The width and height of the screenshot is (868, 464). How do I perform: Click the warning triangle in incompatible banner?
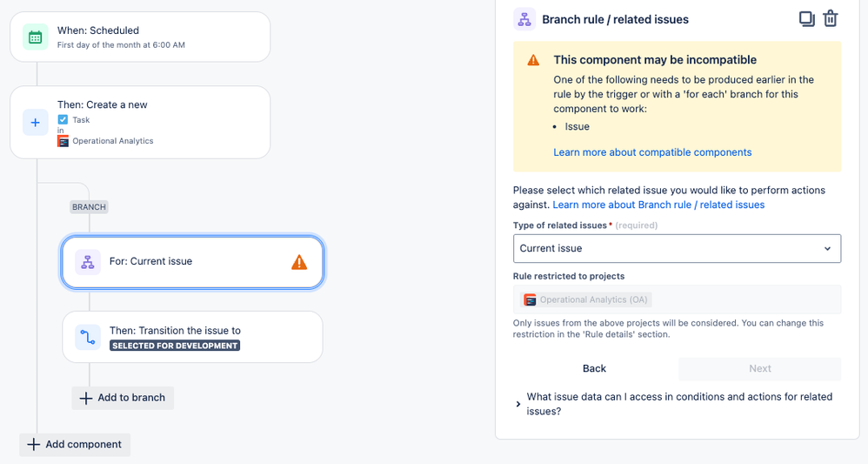point(533,60)
